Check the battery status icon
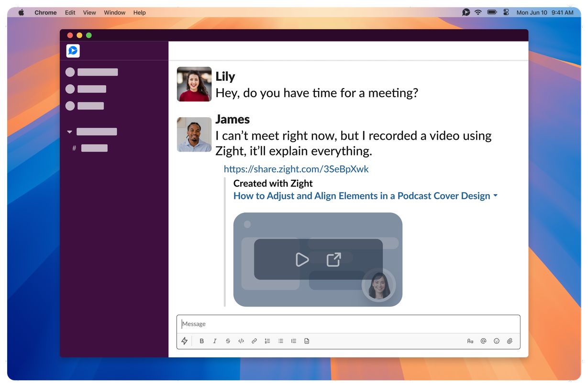Screen dimensions: 588x387 492,12
